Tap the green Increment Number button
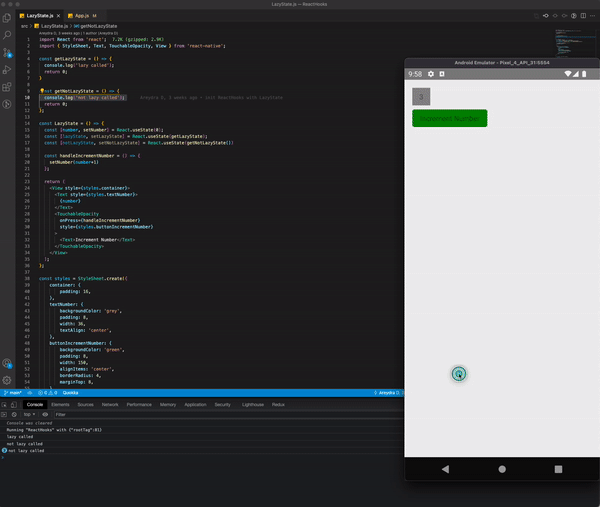Image resolution: width=600 pixels, height=507 pixels. (449, 118)
